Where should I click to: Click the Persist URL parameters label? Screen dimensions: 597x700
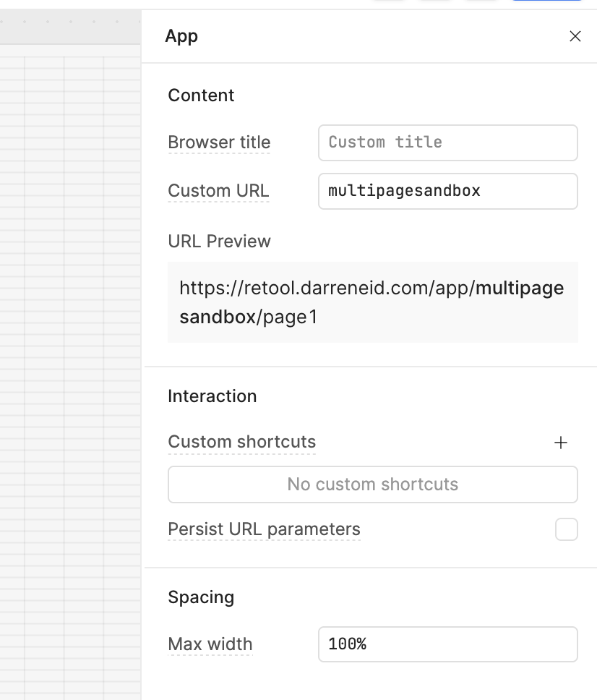point(264,529)
